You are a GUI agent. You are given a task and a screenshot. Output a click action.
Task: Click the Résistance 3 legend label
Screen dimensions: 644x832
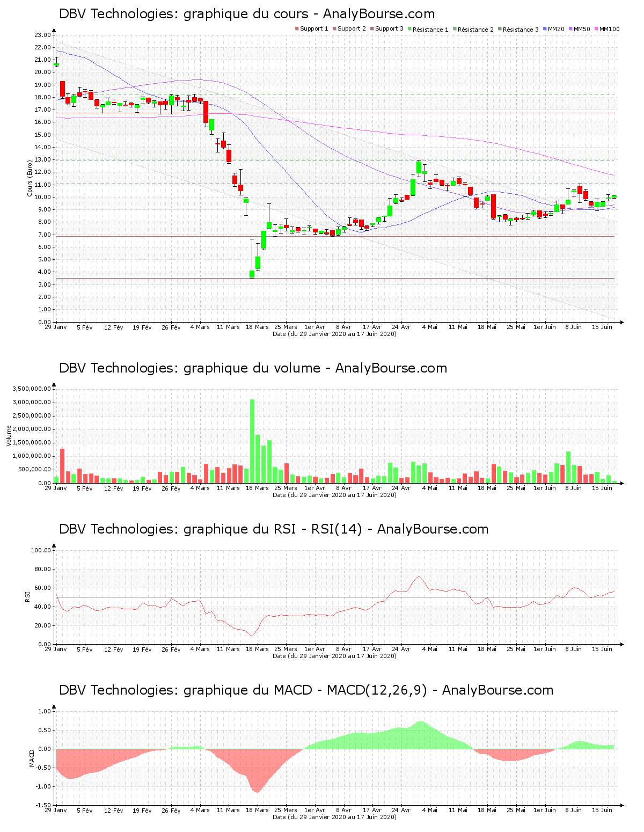(x=521, y=30)
